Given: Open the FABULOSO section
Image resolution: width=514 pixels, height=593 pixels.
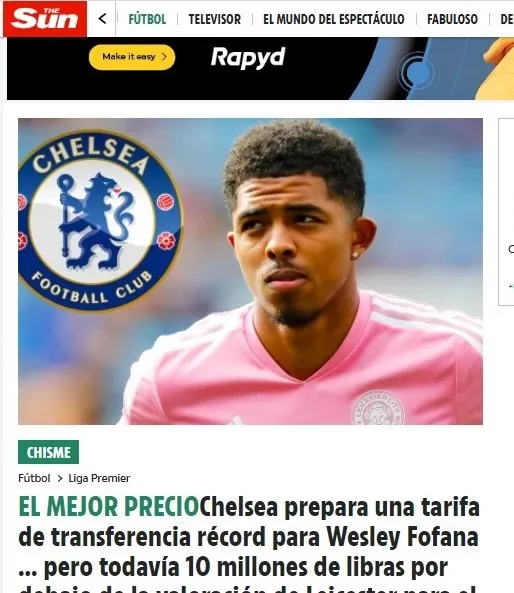Looking at the screenshot, I should coord(452,19).
